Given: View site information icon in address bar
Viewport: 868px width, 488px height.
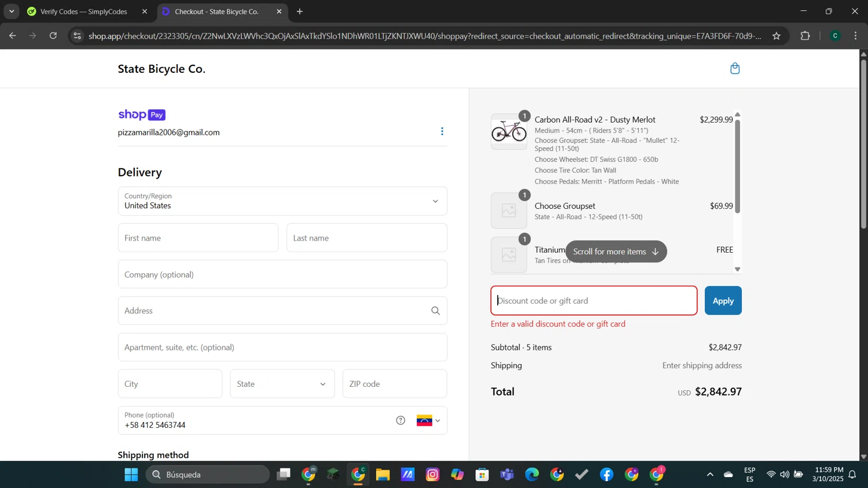Looking at the screenshot, I should click(x=77, y=36).
